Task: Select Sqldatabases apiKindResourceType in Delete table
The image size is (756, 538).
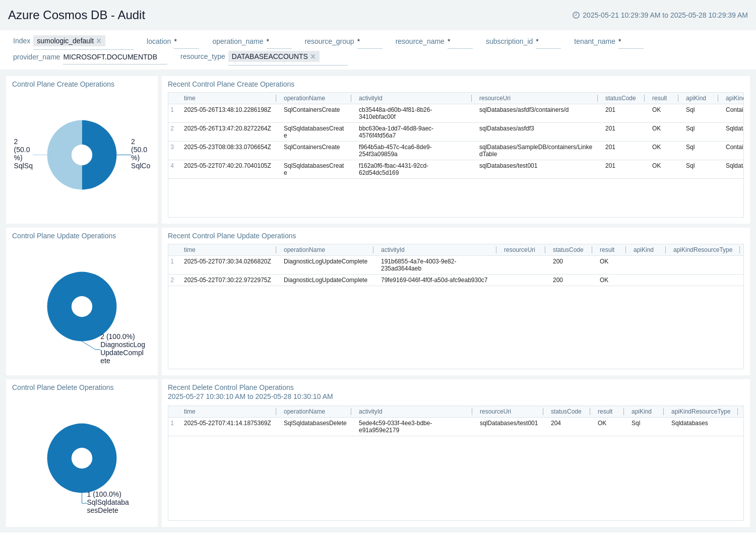Action: 689,423
